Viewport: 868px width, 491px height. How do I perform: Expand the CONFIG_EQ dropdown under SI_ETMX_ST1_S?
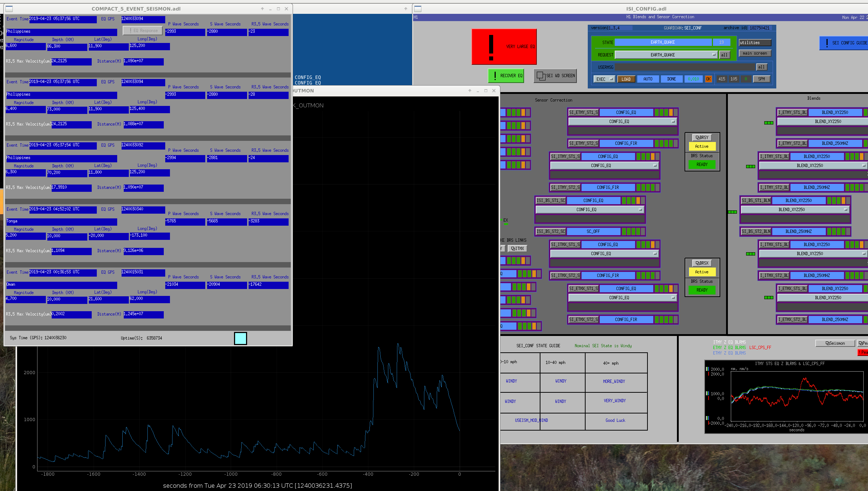622,298
